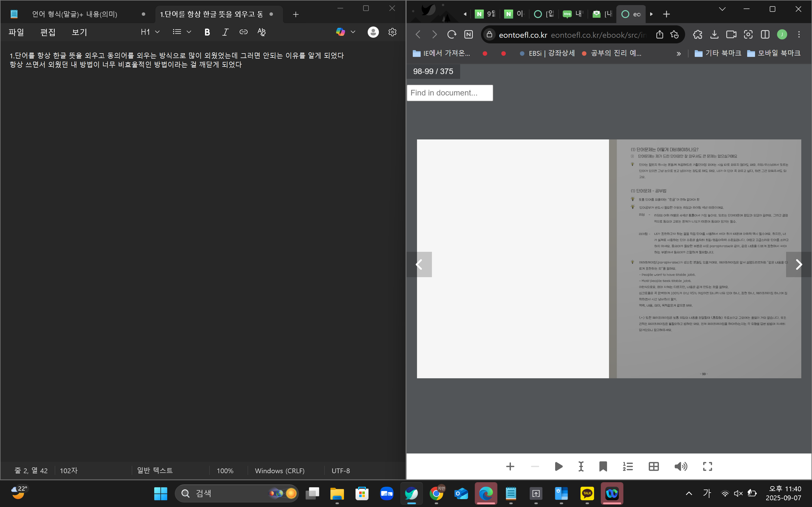This screenshot has width=812, height=507.
Task: Add a bookmark in the ebook viewer
Action: 603,466
